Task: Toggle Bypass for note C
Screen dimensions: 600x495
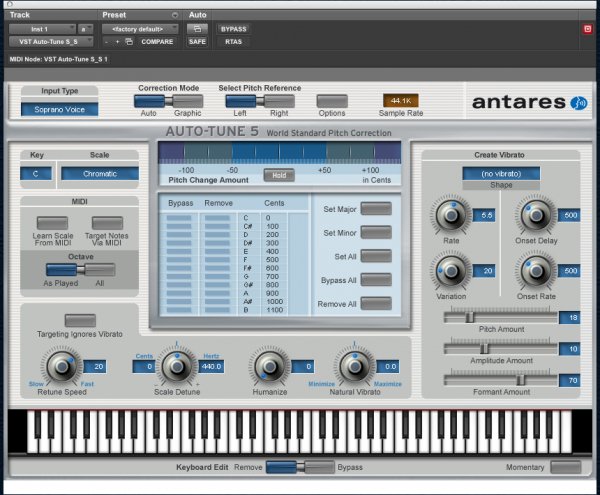Action: point(179,218)
